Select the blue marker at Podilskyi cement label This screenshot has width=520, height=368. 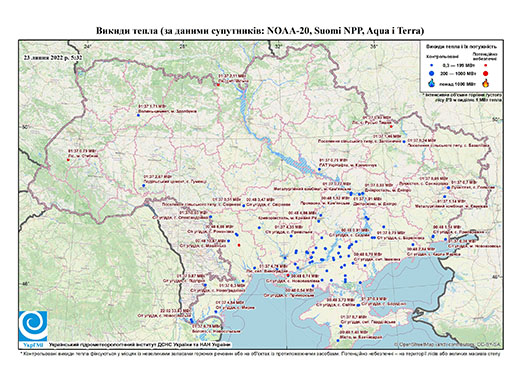pyautogui.click(x=144, y=185)
